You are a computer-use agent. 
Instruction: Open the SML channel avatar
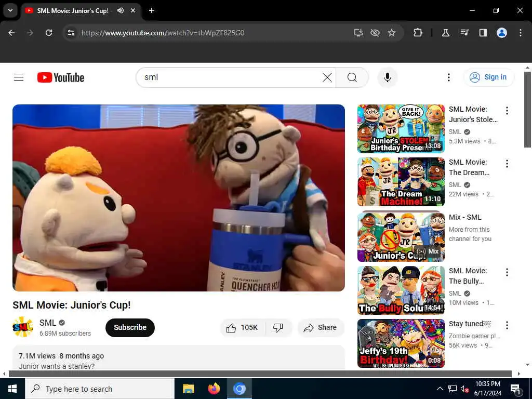coord(23,327)
